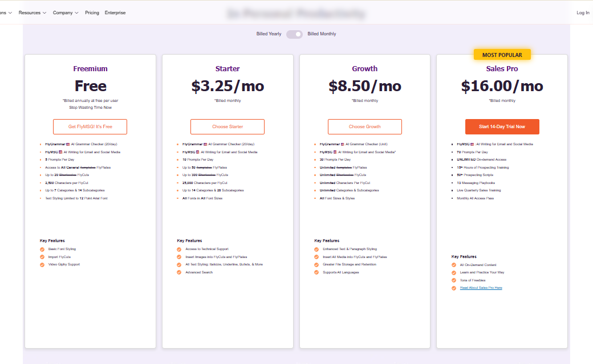Viewport: 593px width, 364px height.
Task: Click Start 14-Day Trial Now button
Action: pos(502,126)
